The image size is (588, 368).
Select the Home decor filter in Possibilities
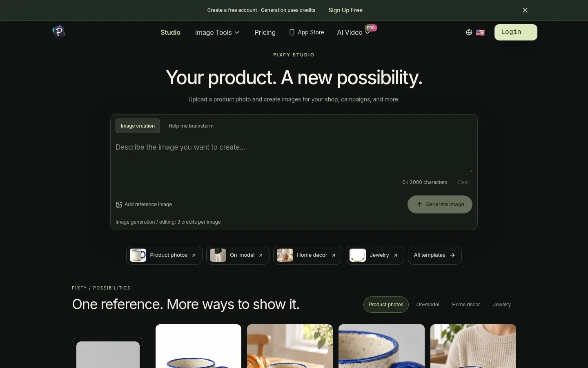(x=466, y=305)
